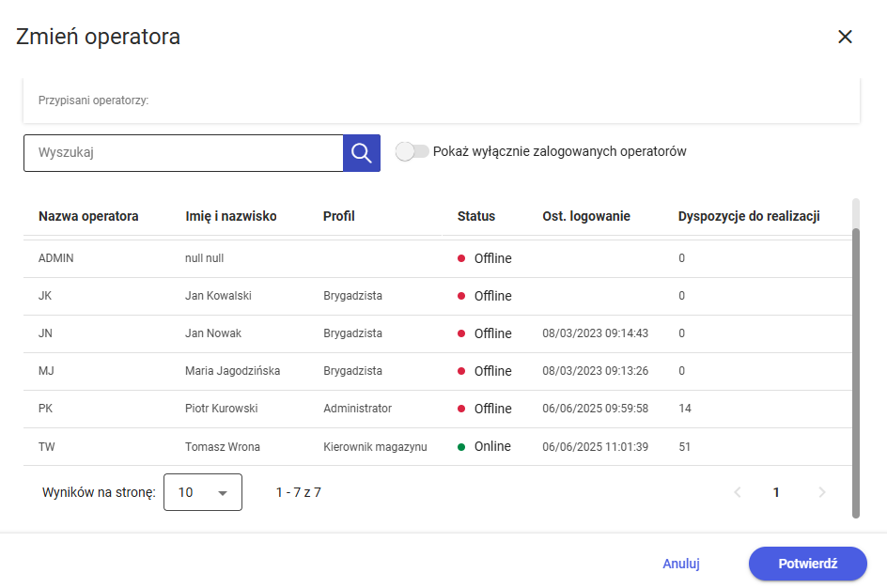
Task: Go to the previous results page arrow
Action: (x=738, y=492)
